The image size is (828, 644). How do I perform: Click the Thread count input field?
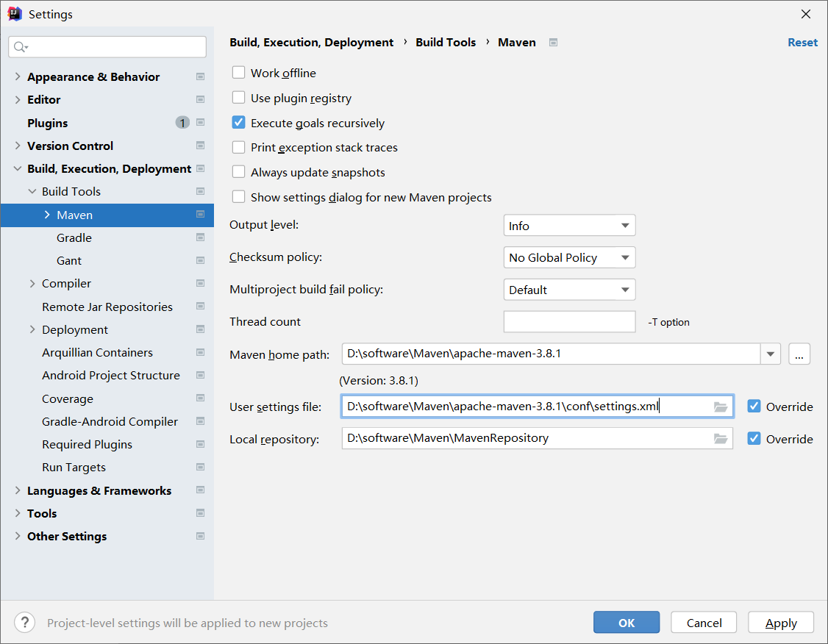coord(569,322)
